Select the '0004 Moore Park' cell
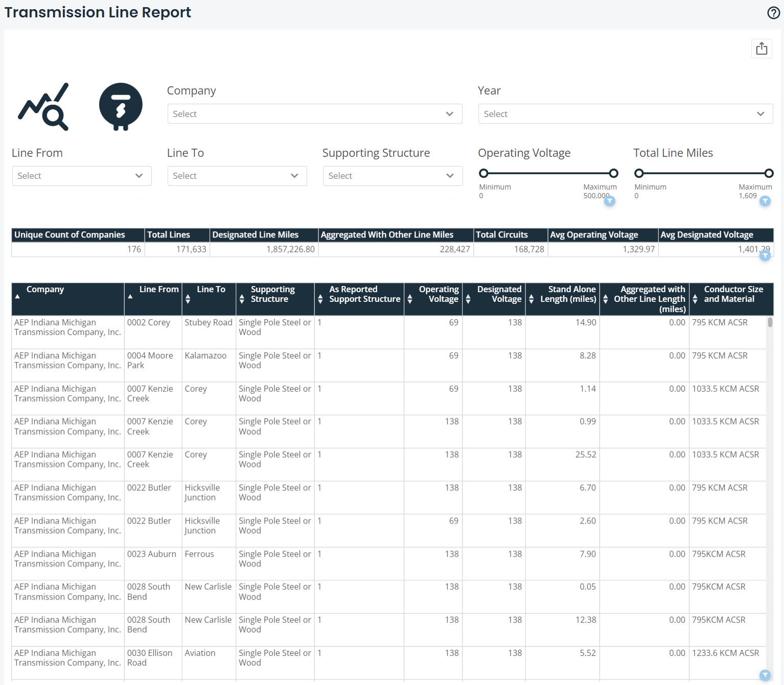This screenshot has height=685, width=784. 153,366
